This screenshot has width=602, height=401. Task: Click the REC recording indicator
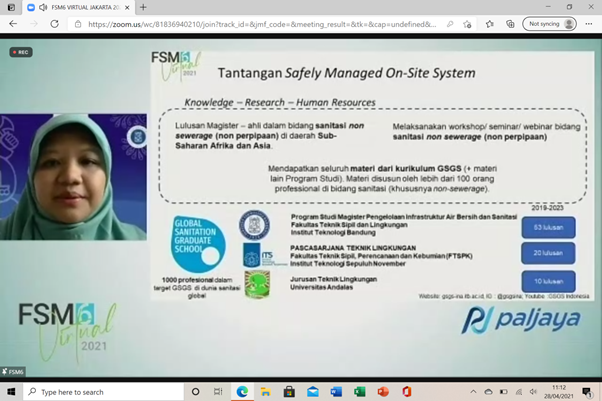pos(21,52)
